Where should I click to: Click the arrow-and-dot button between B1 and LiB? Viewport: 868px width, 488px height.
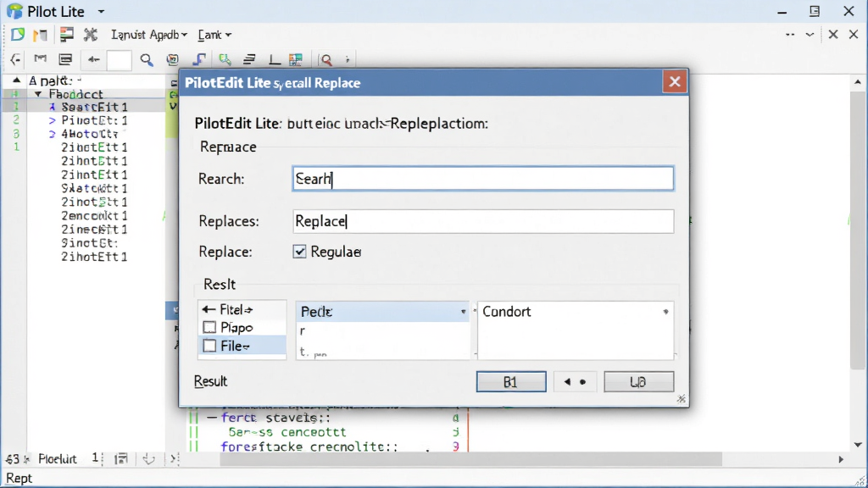pyautogui.click(x=575, y=382)
